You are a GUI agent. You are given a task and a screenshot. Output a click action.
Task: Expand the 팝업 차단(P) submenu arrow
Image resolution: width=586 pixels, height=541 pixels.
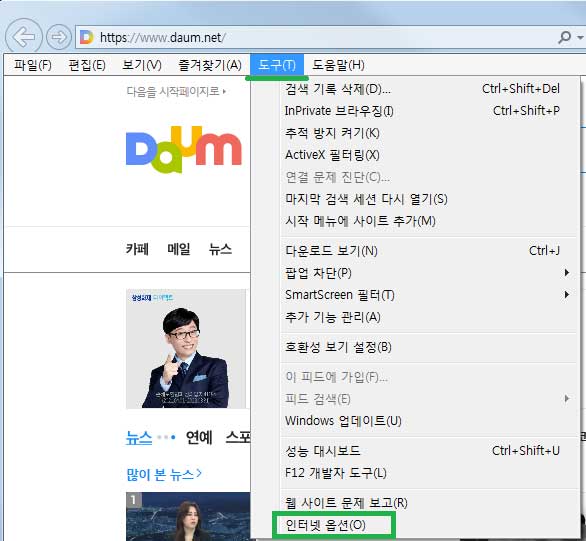567,273
